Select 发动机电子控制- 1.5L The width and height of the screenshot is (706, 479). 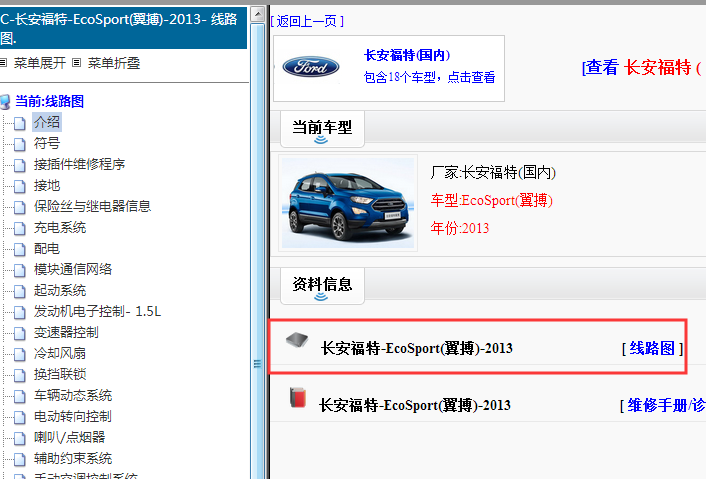tap(97, 311)
